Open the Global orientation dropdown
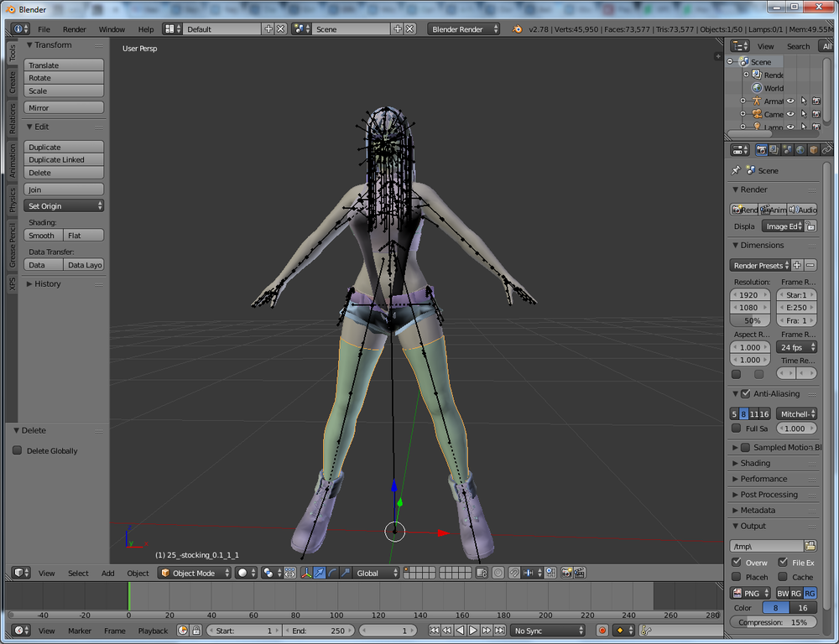This screenshot has height=644, width=839. 377,573
